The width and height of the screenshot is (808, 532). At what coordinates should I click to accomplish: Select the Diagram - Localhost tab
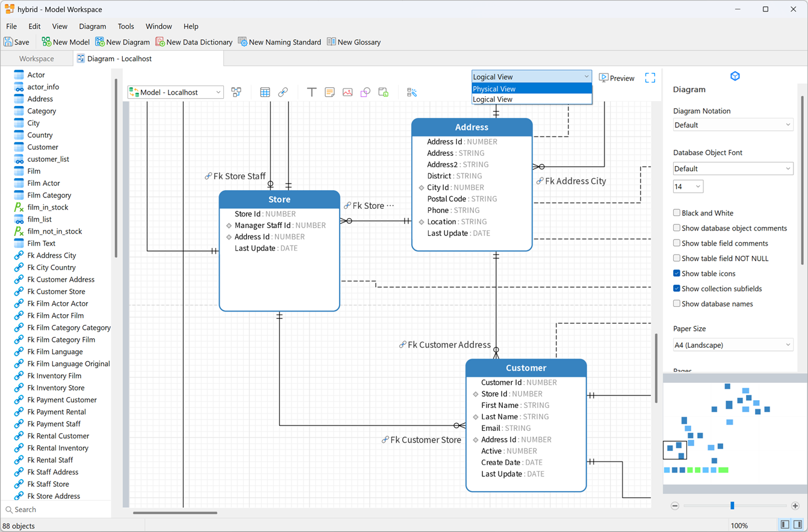pos(148,59)
